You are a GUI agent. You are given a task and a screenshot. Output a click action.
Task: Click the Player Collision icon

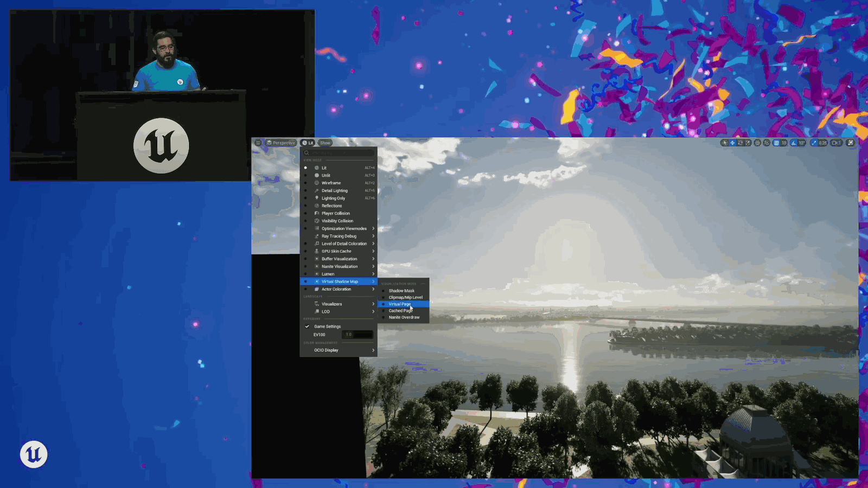pos(317,213)
